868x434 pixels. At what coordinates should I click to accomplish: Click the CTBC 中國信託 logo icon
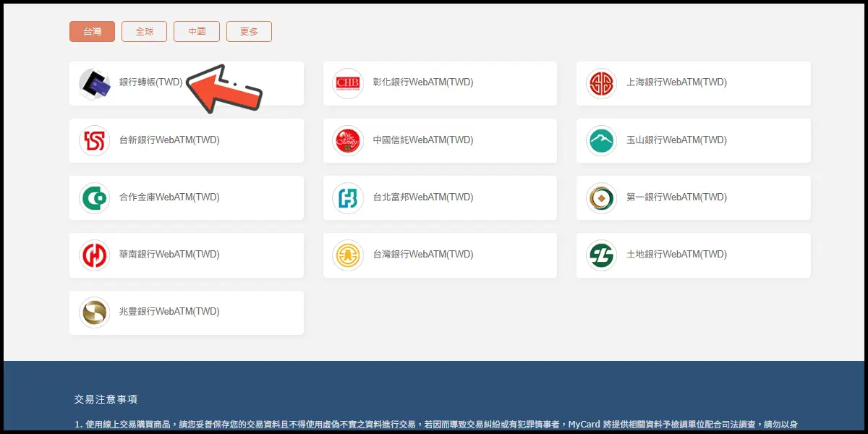(x=348, y=140)
